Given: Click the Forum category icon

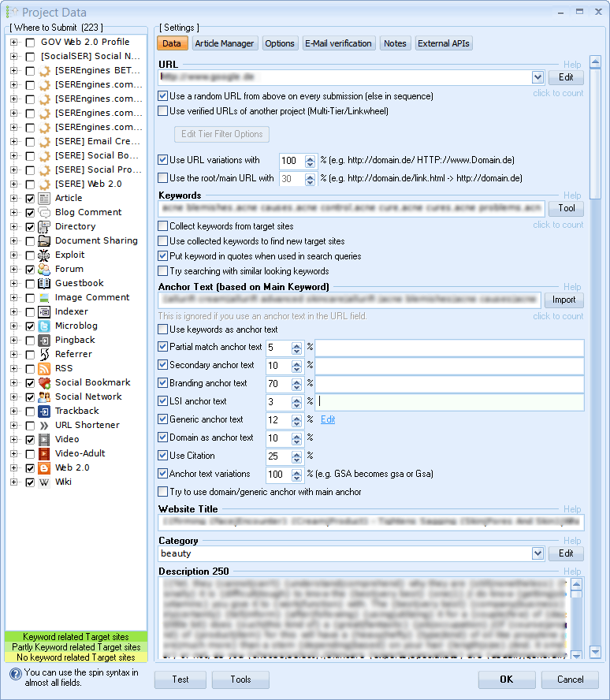Looking at the screenshot, I should pos(44,269).
